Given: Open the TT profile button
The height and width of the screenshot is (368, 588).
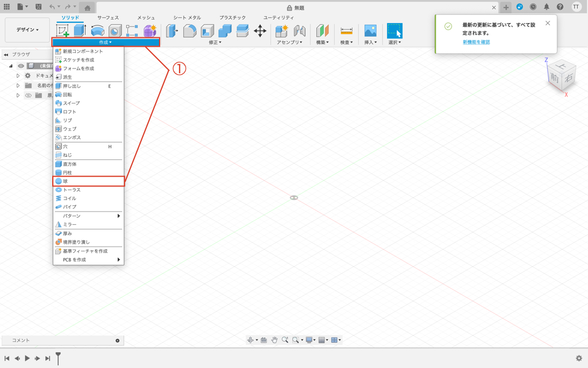Looking at the screenshot, I should point(576,7).
